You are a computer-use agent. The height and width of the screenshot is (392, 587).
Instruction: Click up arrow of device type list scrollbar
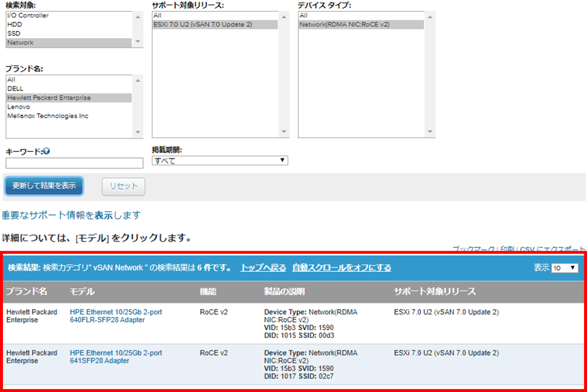(430, 17)
